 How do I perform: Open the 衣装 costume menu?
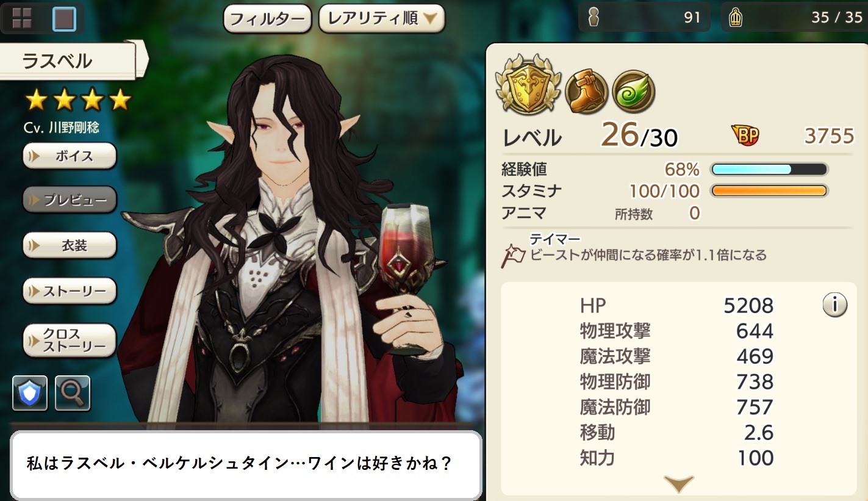click(70, 245)
